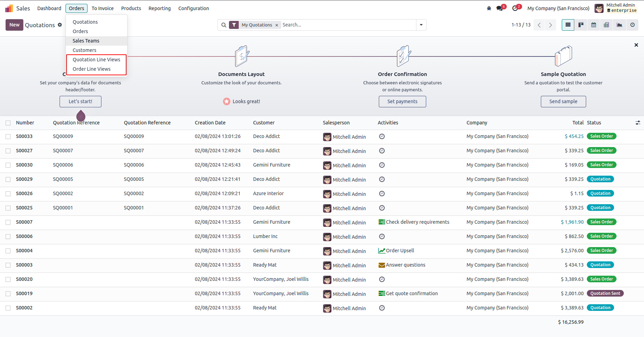Screen dimensions: 644x337
Task: Open the Order Upsell activity on S00004
Action: coord(396,251)
